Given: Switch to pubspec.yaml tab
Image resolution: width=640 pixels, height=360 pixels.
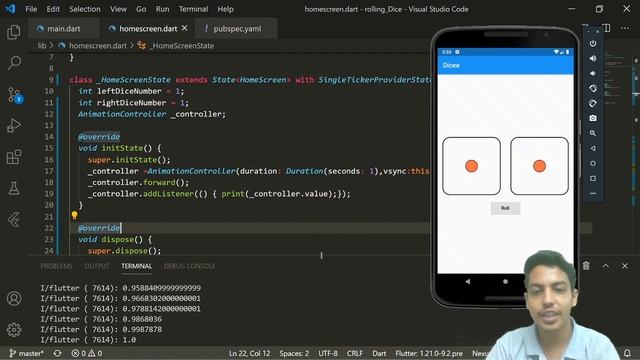Looking at the screenshot, I should (237, 29).
